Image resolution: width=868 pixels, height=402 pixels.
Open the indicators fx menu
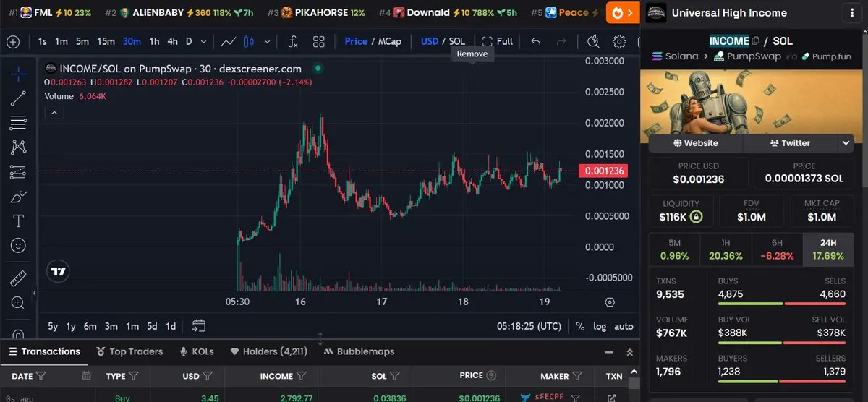coord(293,41)
